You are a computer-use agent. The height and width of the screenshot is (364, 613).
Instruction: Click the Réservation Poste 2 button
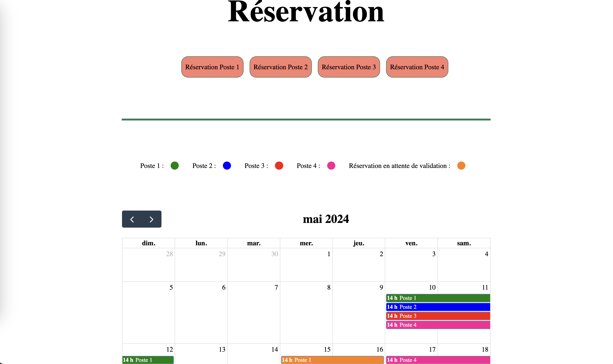click(x=280, y=67)
